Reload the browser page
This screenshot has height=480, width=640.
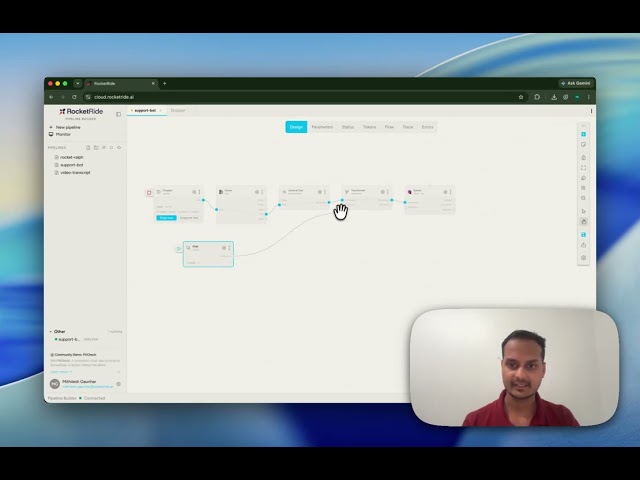point(74,97)
